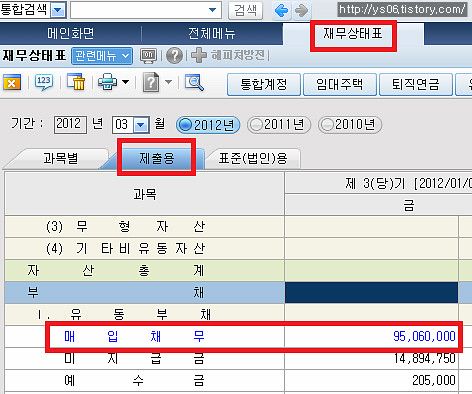Switch to the 과목별 tab
Image resolution: width=472 pixels, height=394 pixels.
[60, 158]
